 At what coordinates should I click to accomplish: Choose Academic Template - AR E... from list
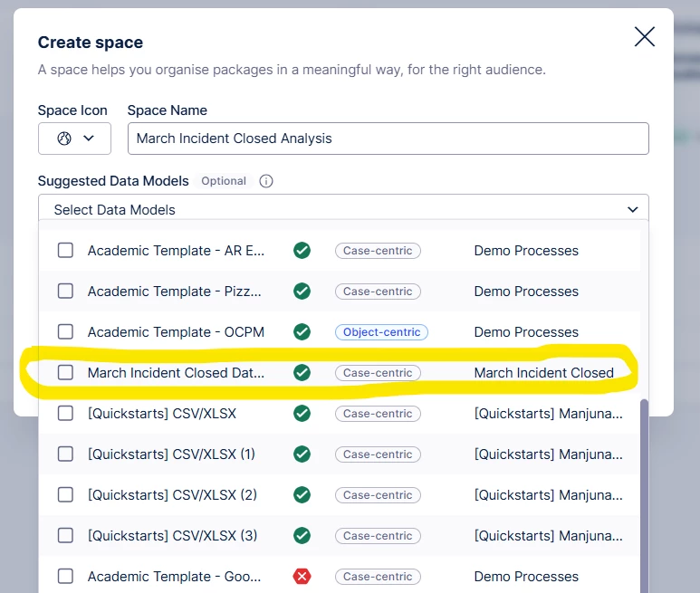coord(176,251)
